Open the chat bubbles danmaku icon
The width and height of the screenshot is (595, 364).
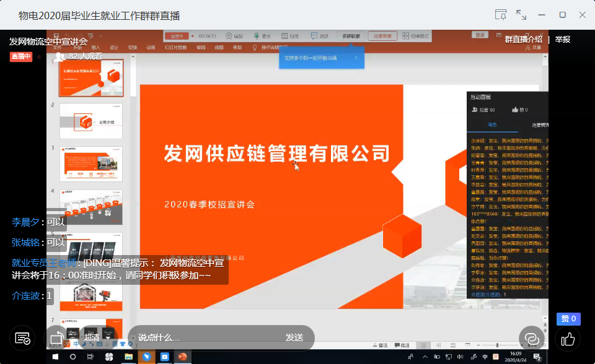(531, 338)
